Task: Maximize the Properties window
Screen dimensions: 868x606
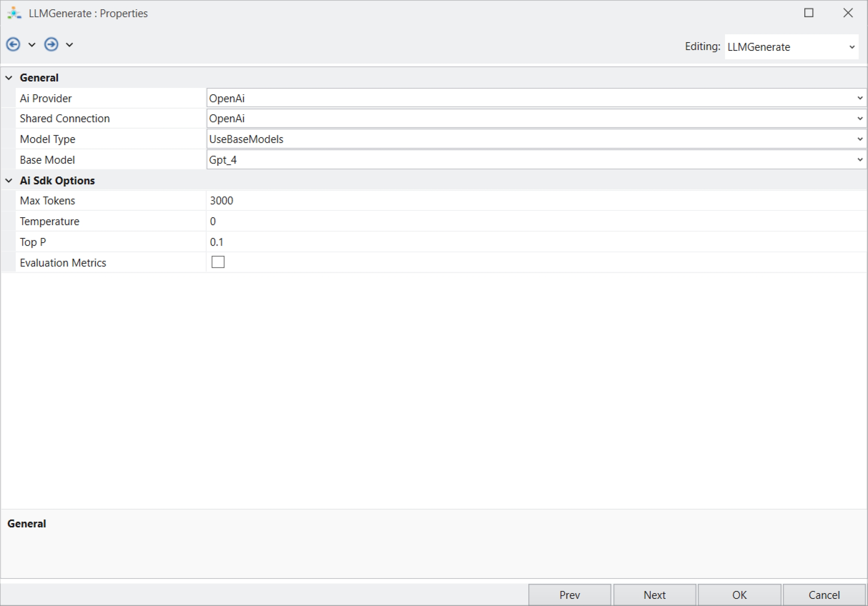Action: 808,13
